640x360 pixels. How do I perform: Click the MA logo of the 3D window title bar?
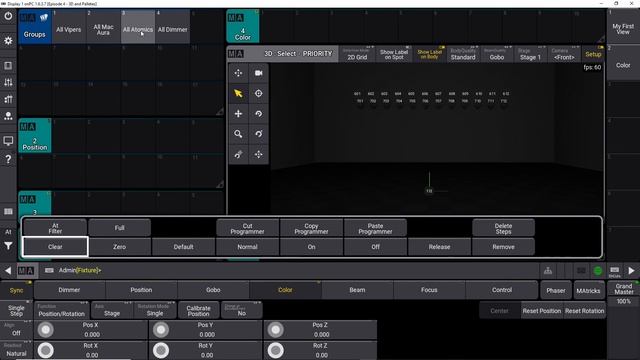[236, 54]
